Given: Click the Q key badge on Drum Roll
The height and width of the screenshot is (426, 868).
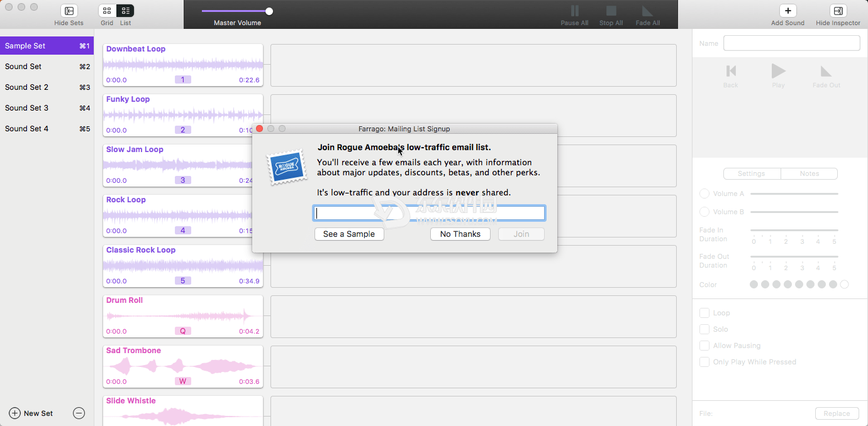Looking at the screenshot, I should click(182, 331).
